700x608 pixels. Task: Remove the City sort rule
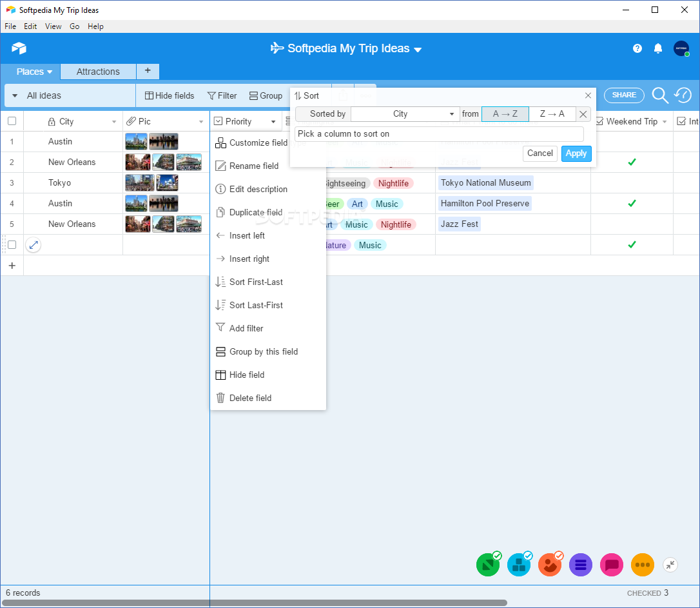click(583, 114)
